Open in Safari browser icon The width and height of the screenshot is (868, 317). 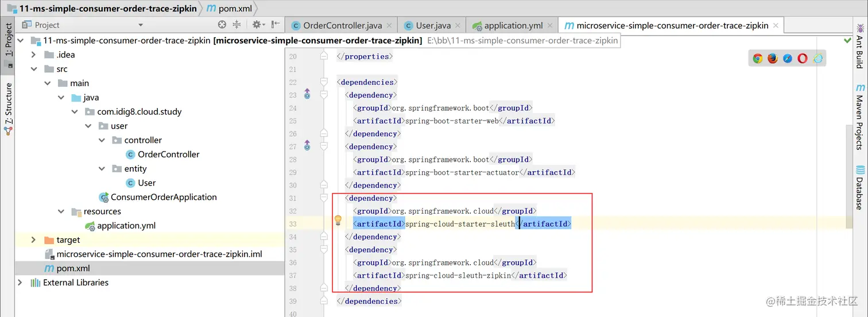(788, 58)
